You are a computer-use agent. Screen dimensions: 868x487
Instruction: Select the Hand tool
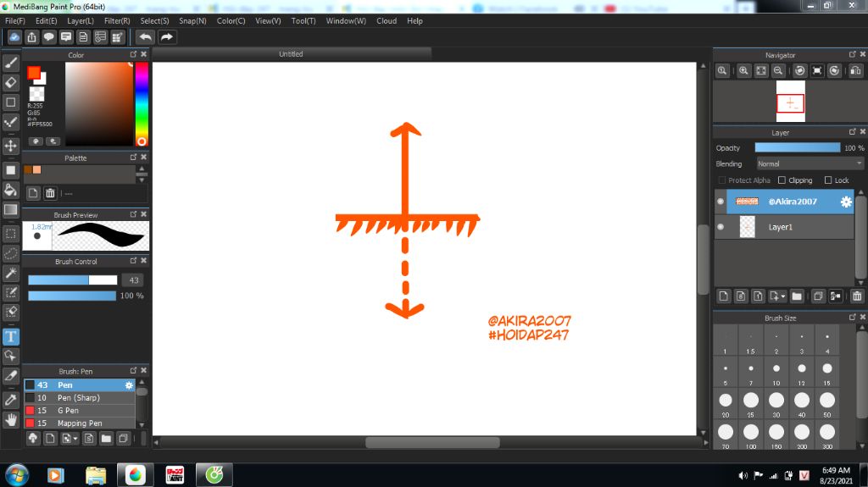coord(10,419)
